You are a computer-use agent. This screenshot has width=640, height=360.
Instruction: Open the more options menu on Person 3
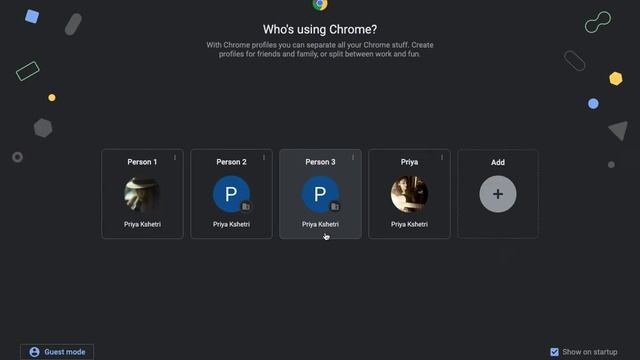(x=353, y=158)
